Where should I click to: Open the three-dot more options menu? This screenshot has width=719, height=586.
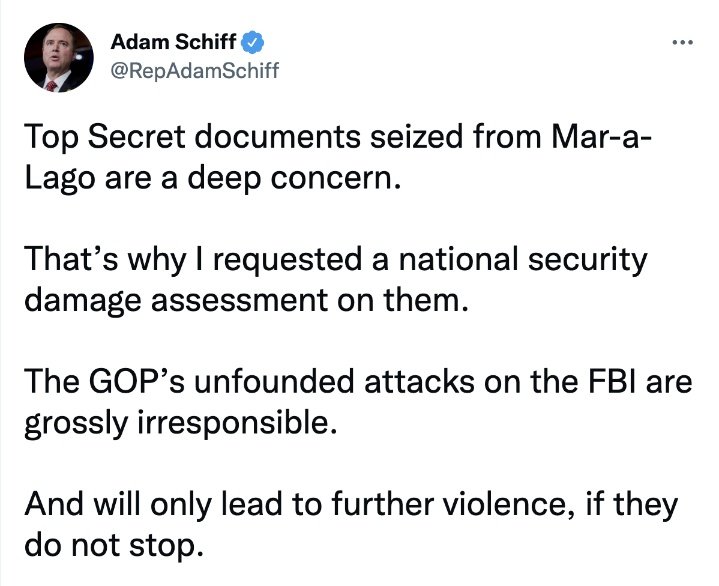pyautogui.click(x=682, y=43)
